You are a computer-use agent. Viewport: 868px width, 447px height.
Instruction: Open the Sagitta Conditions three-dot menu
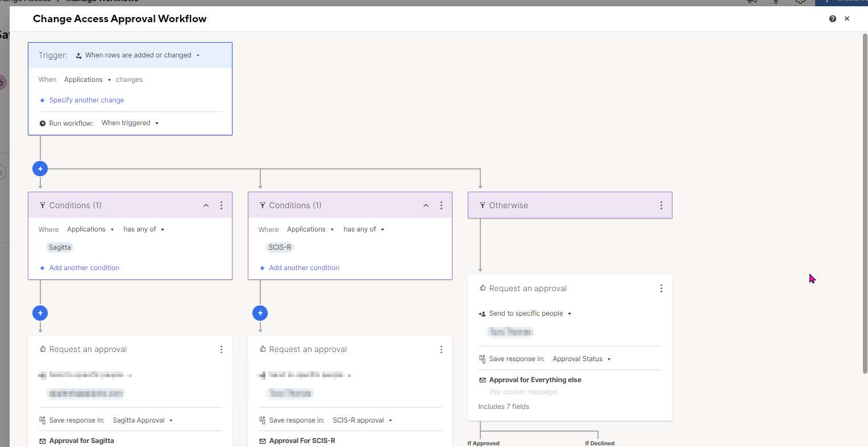coord(222,205)
